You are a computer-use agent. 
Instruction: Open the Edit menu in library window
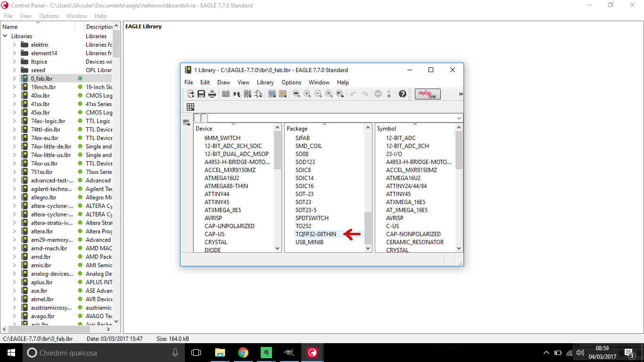(205, 82)
